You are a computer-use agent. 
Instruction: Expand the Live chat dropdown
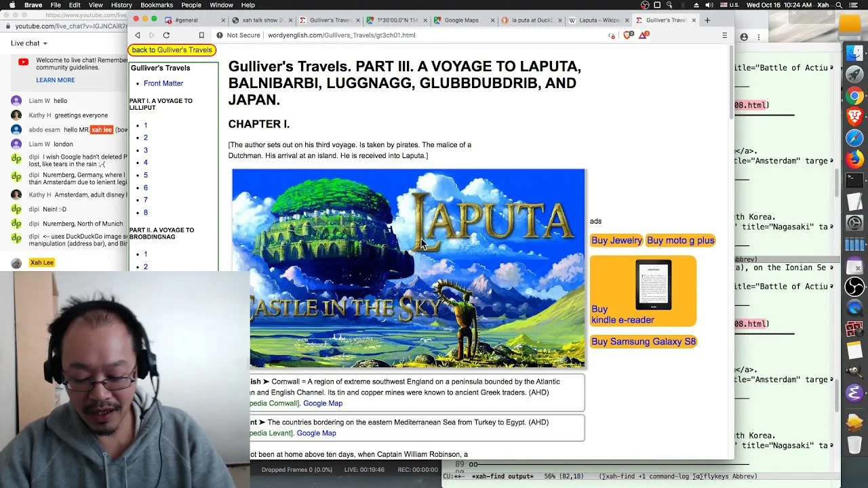click(x=28, y=43)
